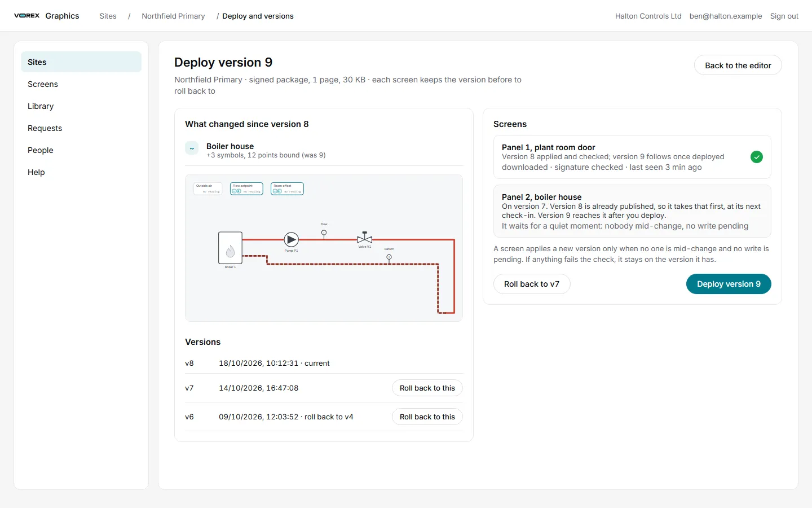Open Sites breadcrumb link

click(108, 16)
